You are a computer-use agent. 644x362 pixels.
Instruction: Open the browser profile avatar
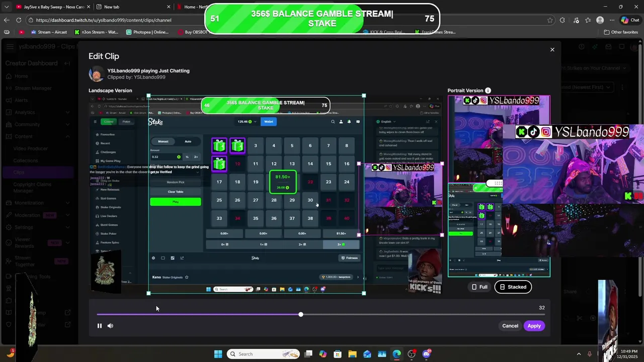[x=600, y=20]
